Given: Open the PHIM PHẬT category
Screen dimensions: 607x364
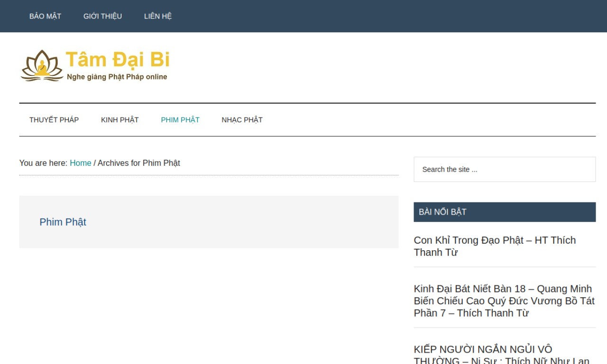Looking at the screenshot, I should pyautogui.click(x=180, y=120).
